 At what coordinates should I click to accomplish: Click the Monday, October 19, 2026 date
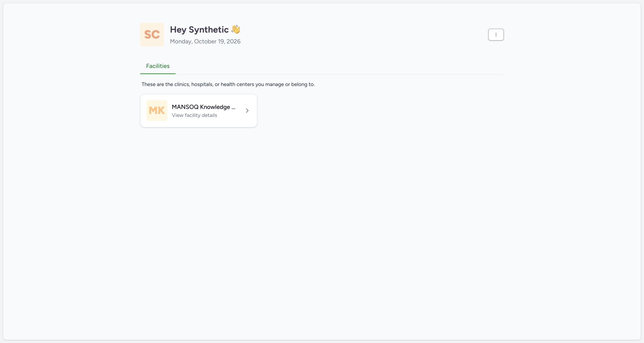tap(205, 41)
